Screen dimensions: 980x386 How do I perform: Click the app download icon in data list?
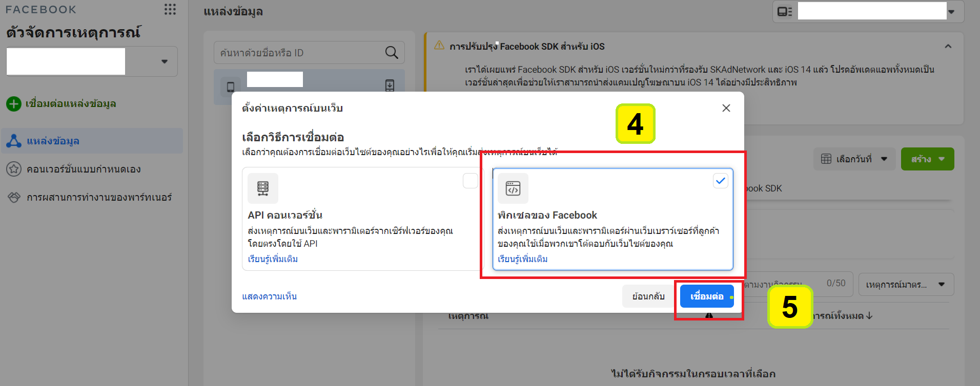tap(390, 85)
